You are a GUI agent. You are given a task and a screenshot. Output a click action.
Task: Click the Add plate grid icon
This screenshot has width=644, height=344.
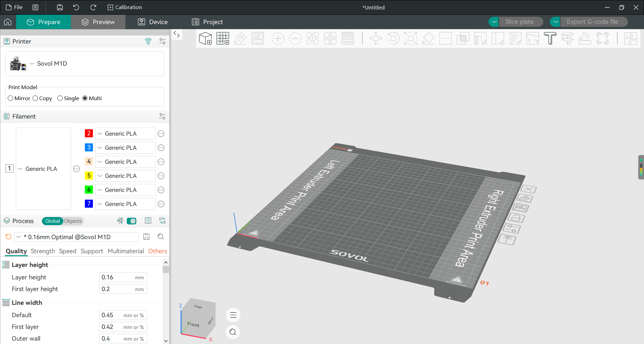coord(223,39)
